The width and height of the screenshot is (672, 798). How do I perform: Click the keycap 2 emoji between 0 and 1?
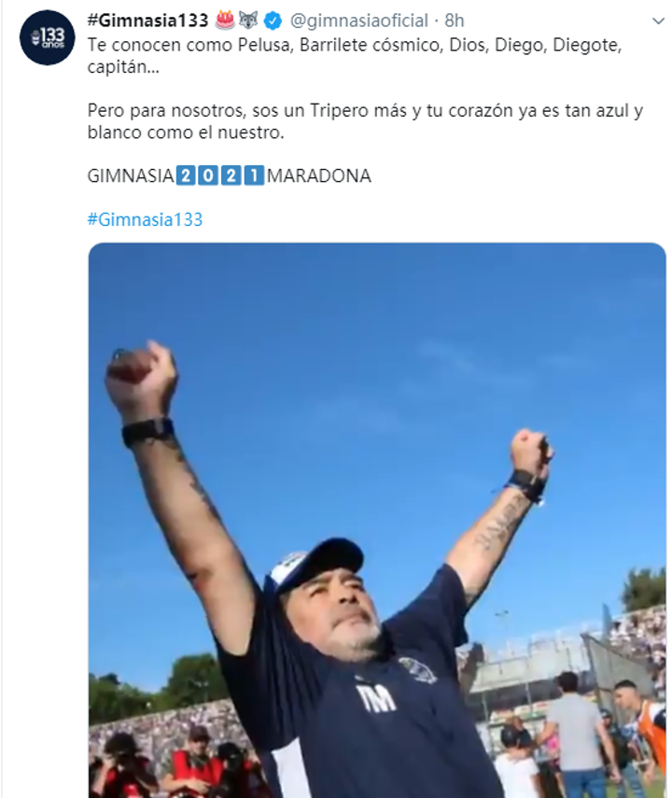coord(231,175)
